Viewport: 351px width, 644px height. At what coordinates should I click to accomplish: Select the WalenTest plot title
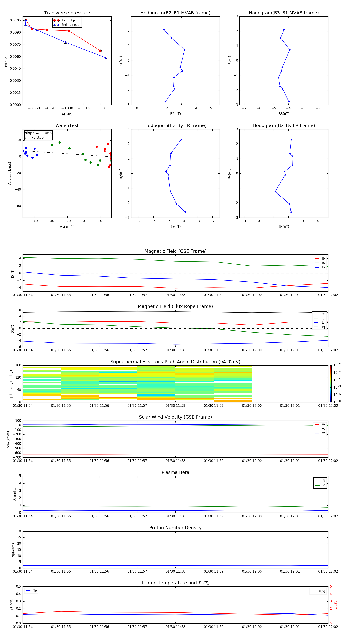(67, 125)
